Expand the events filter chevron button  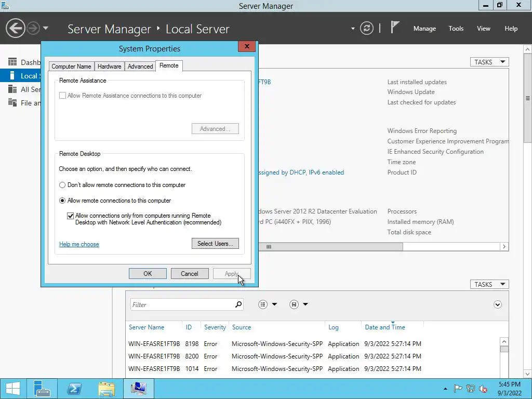tap(497, 304)
